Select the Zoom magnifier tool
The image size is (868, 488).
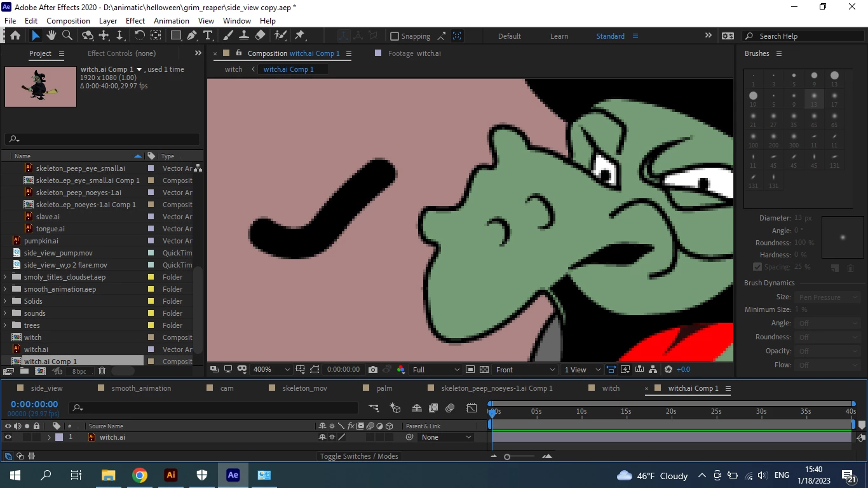pyautogui.click(x=67, y=36)
